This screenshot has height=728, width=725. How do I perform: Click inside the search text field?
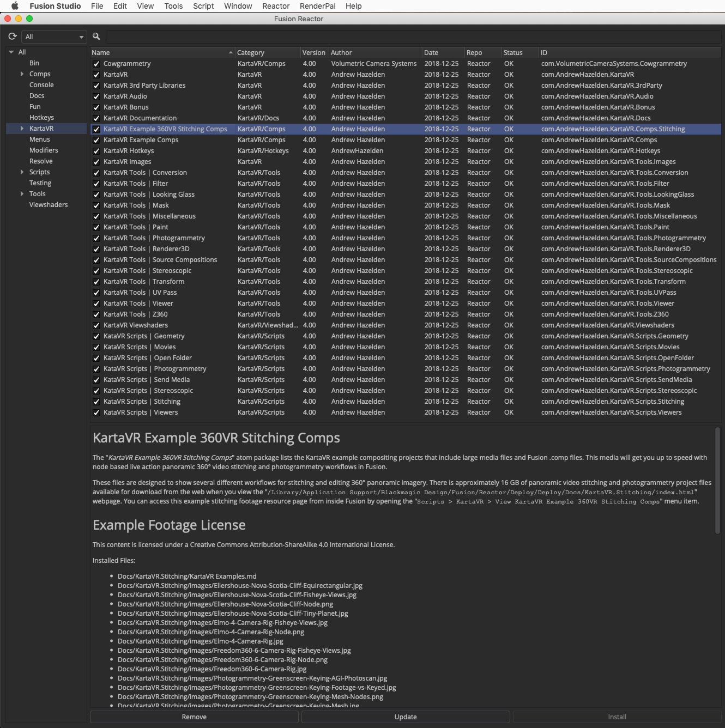click(413, 37)
